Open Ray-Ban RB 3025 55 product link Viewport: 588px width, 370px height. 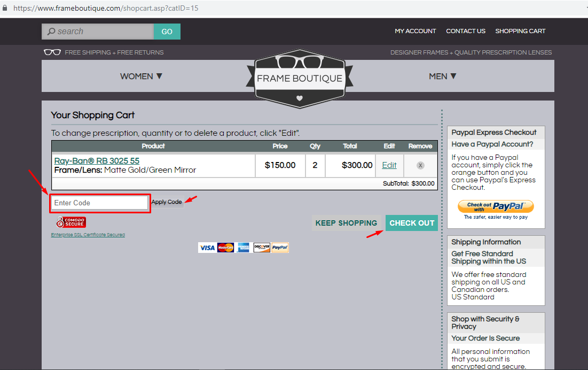(97, 160)
